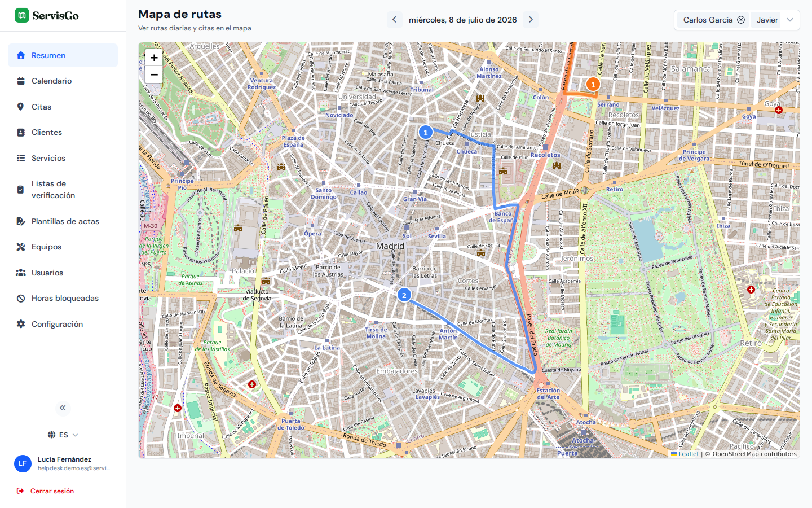Click the blue route marker 1
The height and width of the screenshot is (508, 812).
[425, 132]
